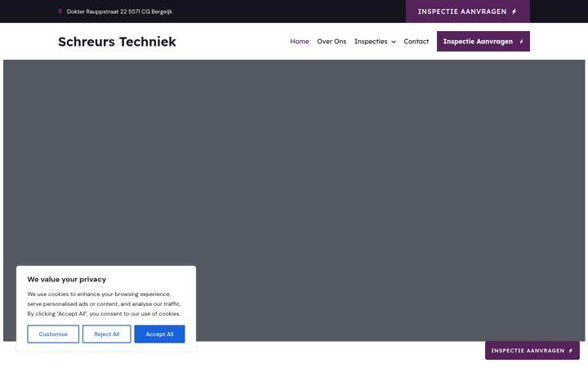Click the Schreurs Techniek site logo
This screenshot has height=368, width=588.
point(117,42)
